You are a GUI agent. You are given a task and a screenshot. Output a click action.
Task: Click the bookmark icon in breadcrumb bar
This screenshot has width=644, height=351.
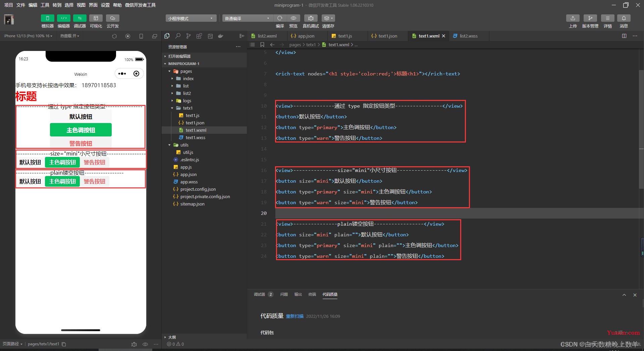(262, 45)
